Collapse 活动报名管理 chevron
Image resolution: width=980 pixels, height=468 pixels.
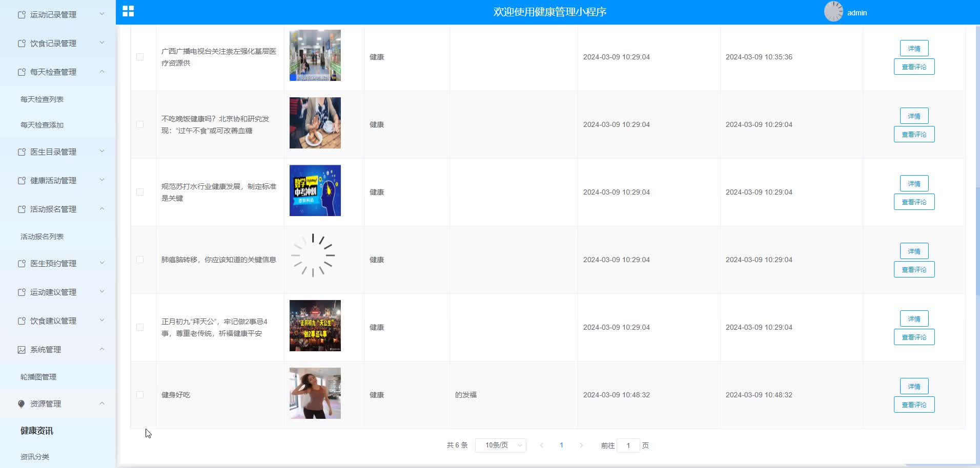101,208
